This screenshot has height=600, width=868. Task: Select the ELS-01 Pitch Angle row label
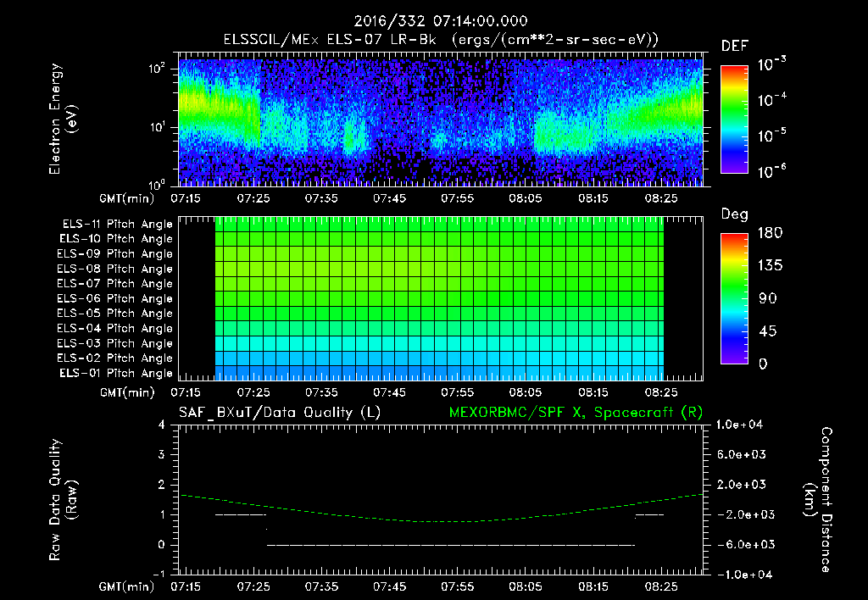pyautogui.click(x=116, y=373)
